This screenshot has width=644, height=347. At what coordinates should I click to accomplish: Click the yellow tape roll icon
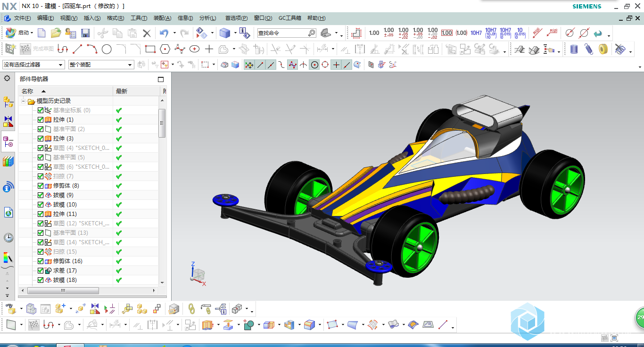click(x=603, y=49)
